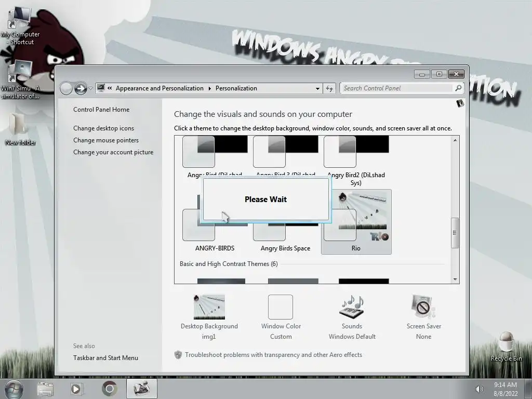The width and height of the screenshot is (532, 399).
Task: Close the Personalization window
Action: pos(456,74)
